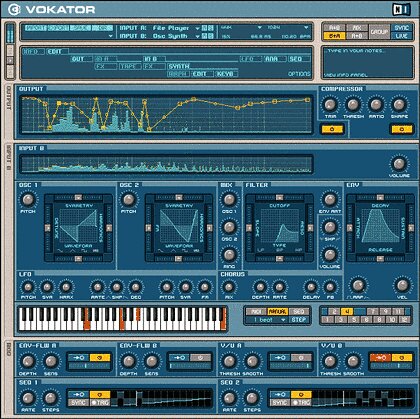This screenshot has height=419, width=420.
Task: Click the SYNC button at top right
Action: [x=402, y=28]
